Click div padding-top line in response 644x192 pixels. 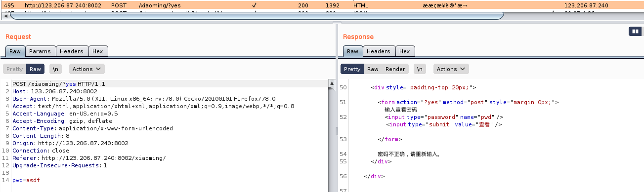coord(424,87)
